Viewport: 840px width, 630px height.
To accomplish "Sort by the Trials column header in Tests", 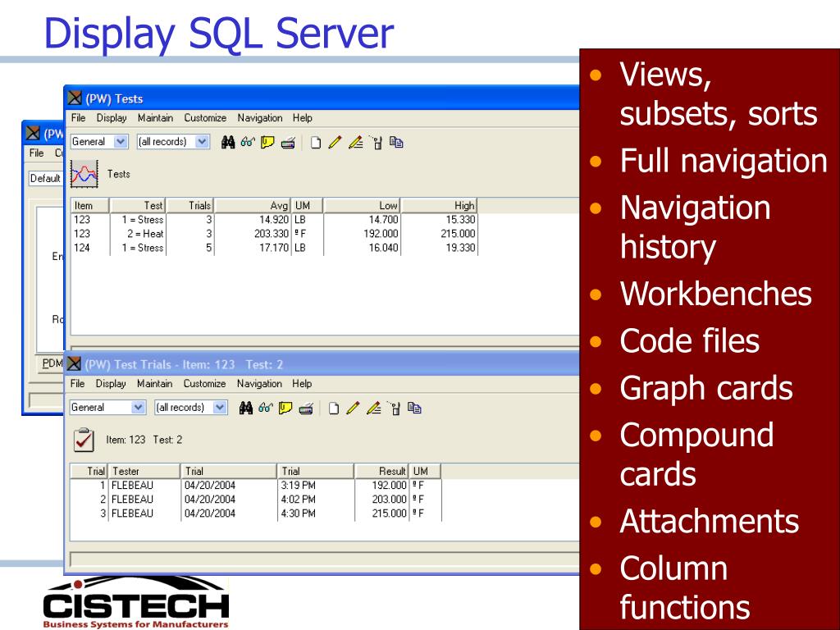I will tap(190, 205).
